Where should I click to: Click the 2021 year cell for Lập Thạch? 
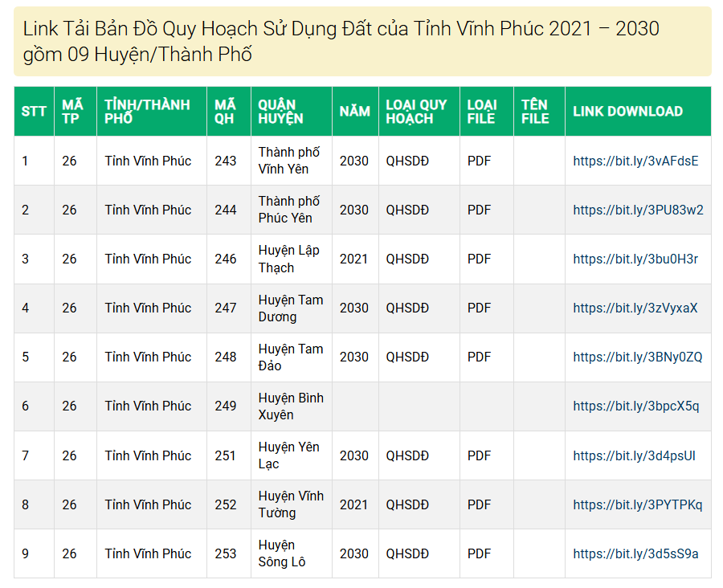click(x=353, y=259)
